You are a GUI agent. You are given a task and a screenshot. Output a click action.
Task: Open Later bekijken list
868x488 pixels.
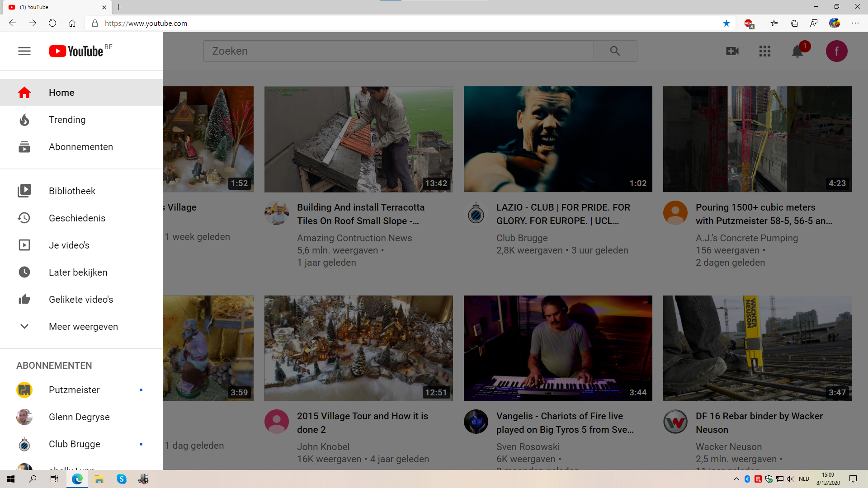(x=78, y=272)
